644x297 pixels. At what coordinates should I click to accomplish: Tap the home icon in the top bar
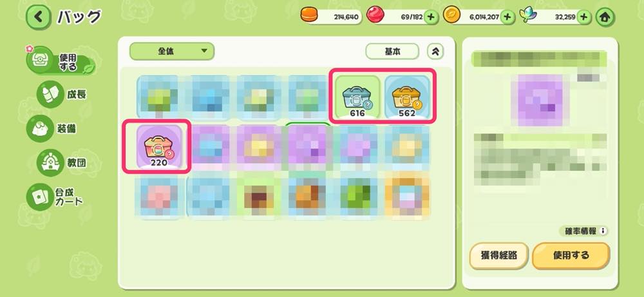[x=605, y=17]
